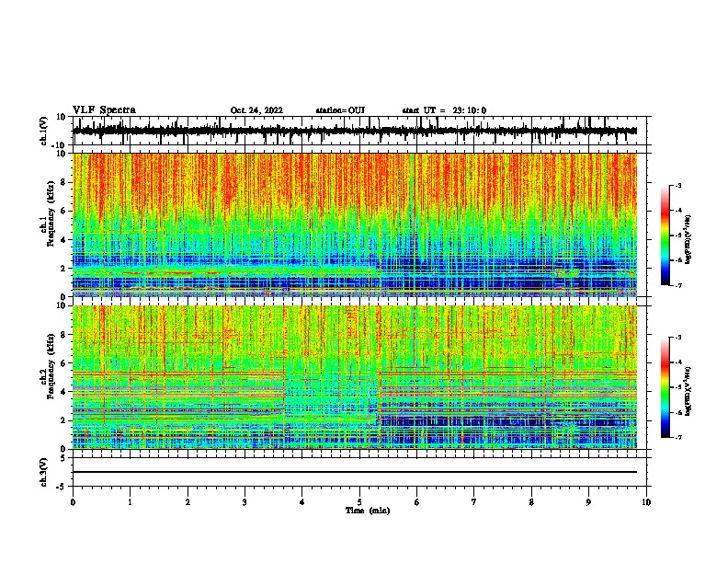Screen dimensions: 728x563
Task: Click the ch.1 spectrogram panel
Action: pyautogui.click(x=355, y=224)
